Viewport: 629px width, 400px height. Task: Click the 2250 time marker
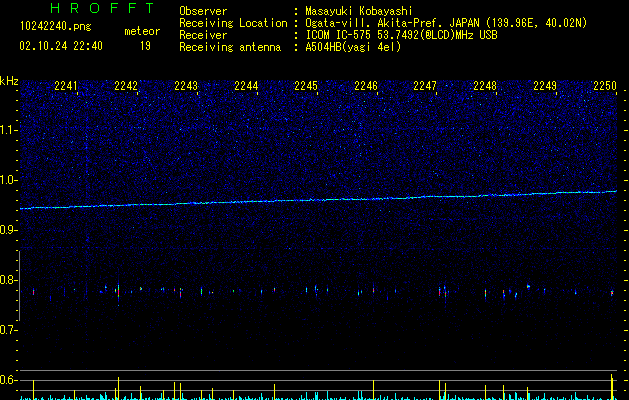click(x=605, y=86)
